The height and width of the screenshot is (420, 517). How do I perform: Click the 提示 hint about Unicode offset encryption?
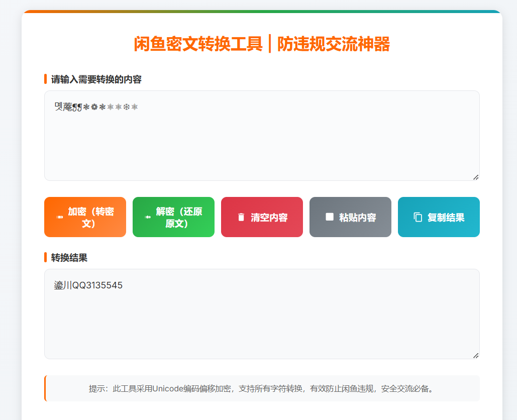point(261,388)
